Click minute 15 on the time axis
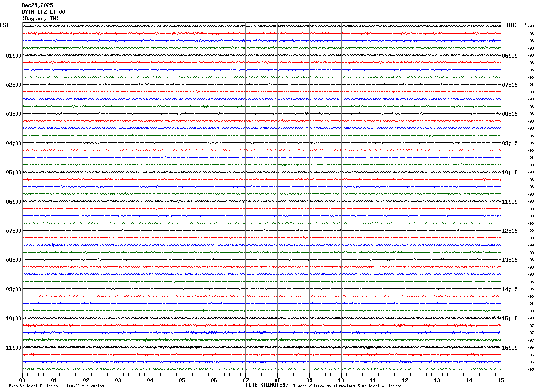This screenshot has width=536, height=392. point(501,380)
